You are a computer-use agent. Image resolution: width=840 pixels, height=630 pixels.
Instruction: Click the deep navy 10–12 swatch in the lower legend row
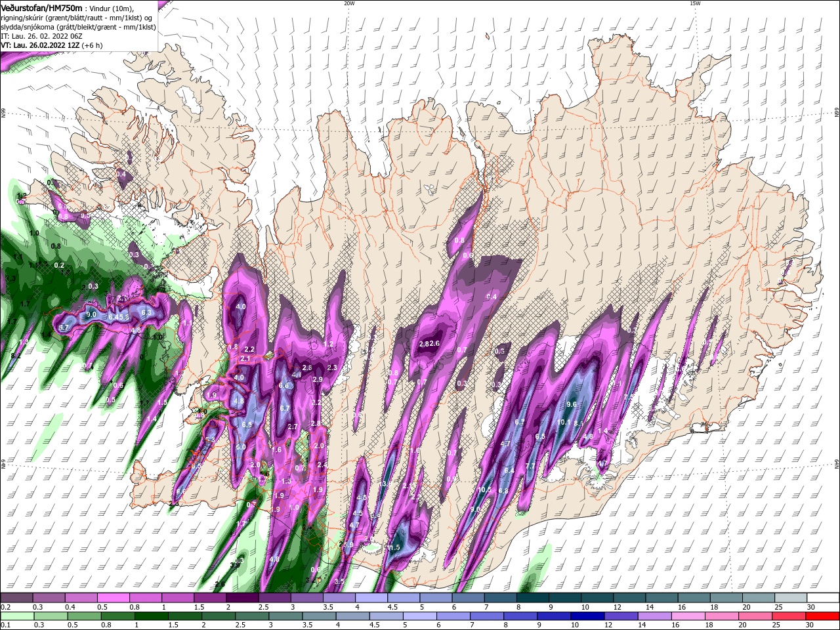pyautogui.click(x=589, y=616)
